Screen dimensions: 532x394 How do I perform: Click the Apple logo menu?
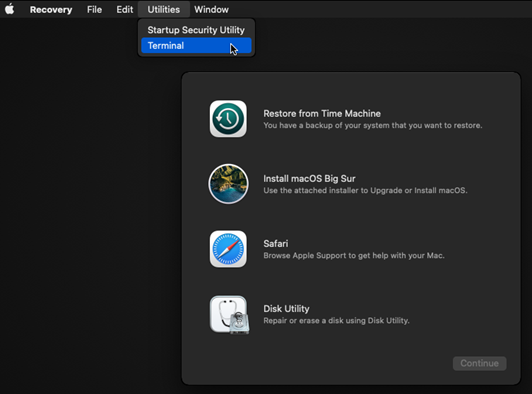tap(10, 9)
